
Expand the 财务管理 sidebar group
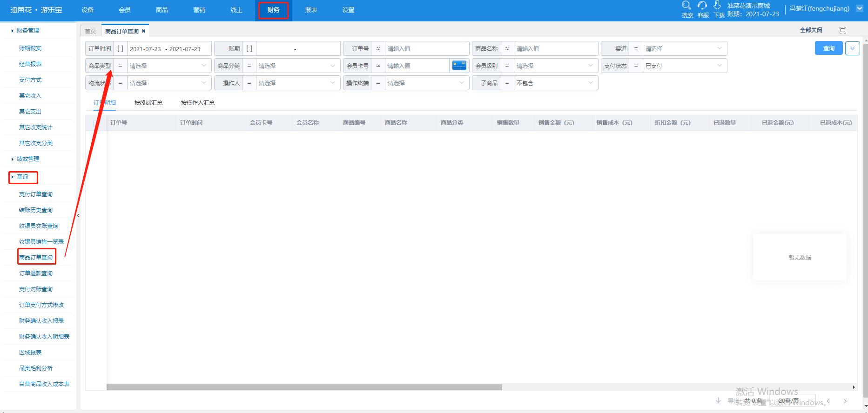pyautogui.click(x=27, y=30)
